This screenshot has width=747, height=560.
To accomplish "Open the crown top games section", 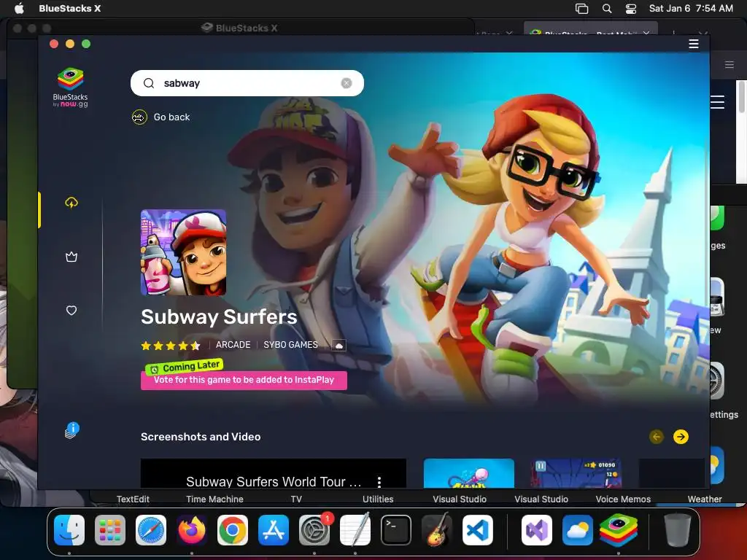I will point(71,257).
